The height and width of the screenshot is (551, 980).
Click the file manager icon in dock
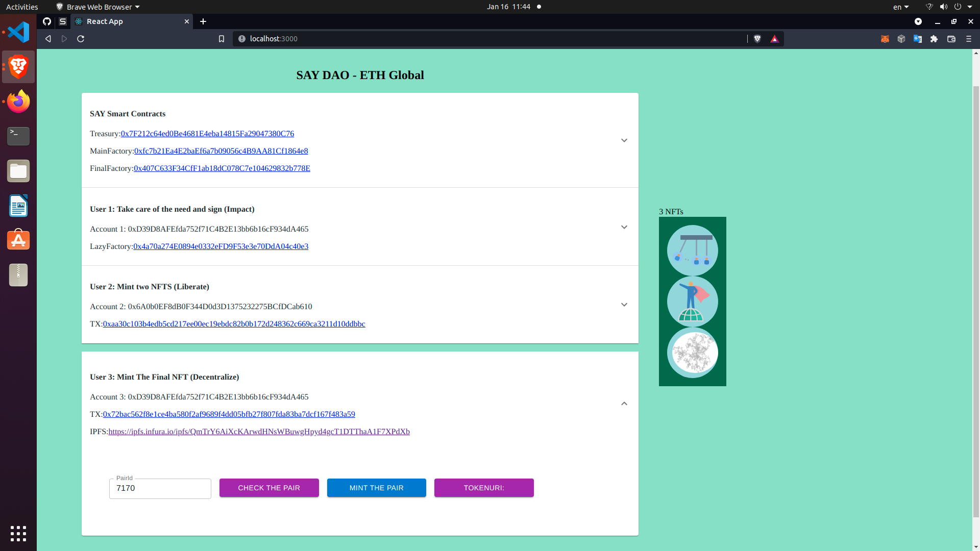click(18, 170)
